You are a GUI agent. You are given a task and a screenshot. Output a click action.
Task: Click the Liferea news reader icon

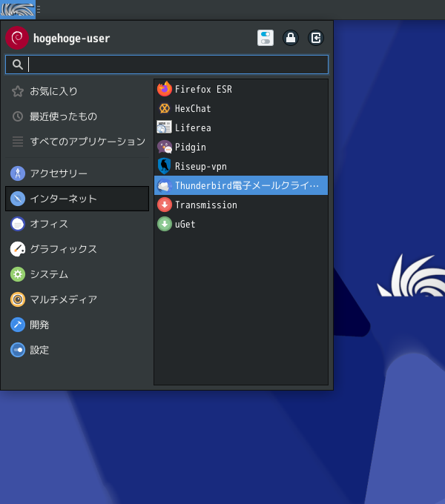pyautogui.click(x=165, y=127)
